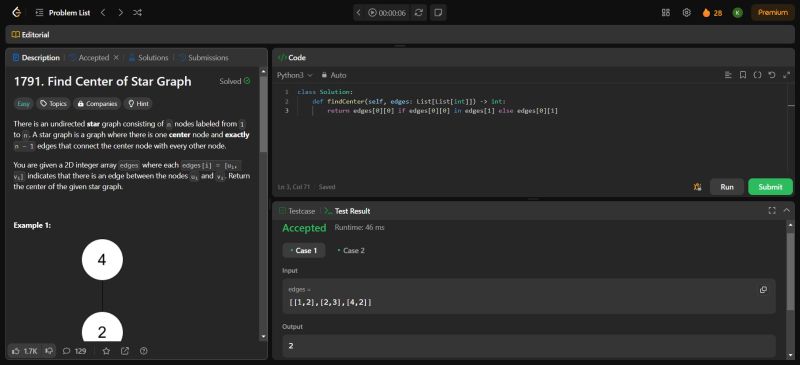Viewport: 800px width, 365px height.
Task: Go to next problem arrow
Action: click(120, 13)
